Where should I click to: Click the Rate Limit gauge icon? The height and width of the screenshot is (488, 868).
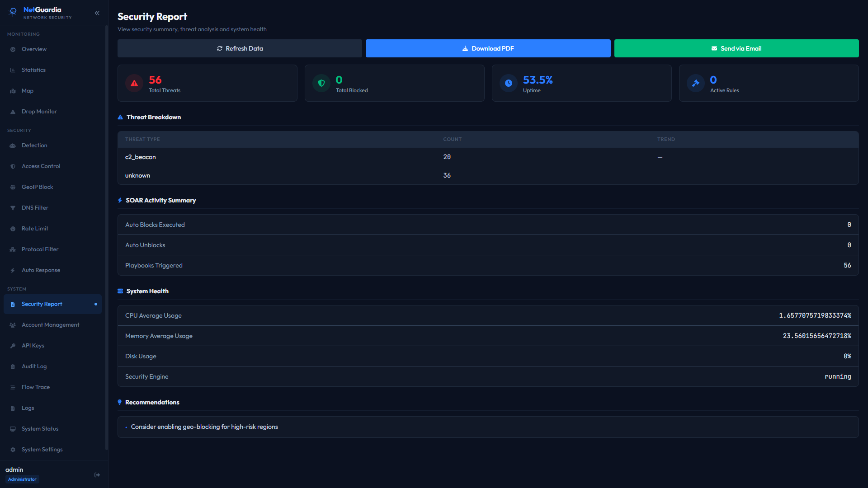tap(13, 229)
